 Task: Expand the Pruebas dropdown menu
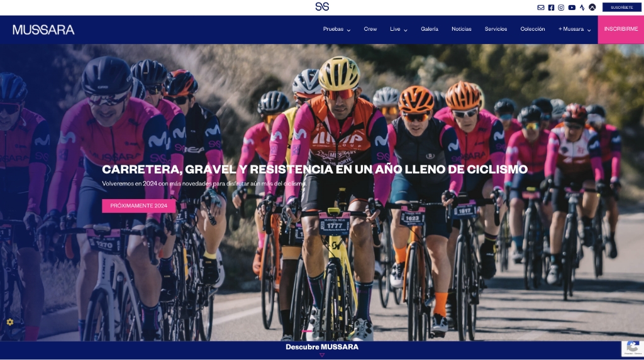pyautogui.click(x=336, y=29)
